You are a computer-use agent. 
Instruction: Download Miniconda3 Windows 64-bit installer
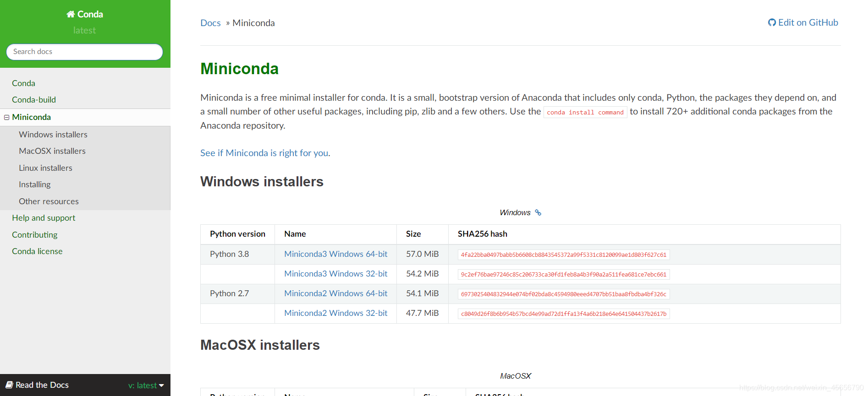(x=335, y=254)
